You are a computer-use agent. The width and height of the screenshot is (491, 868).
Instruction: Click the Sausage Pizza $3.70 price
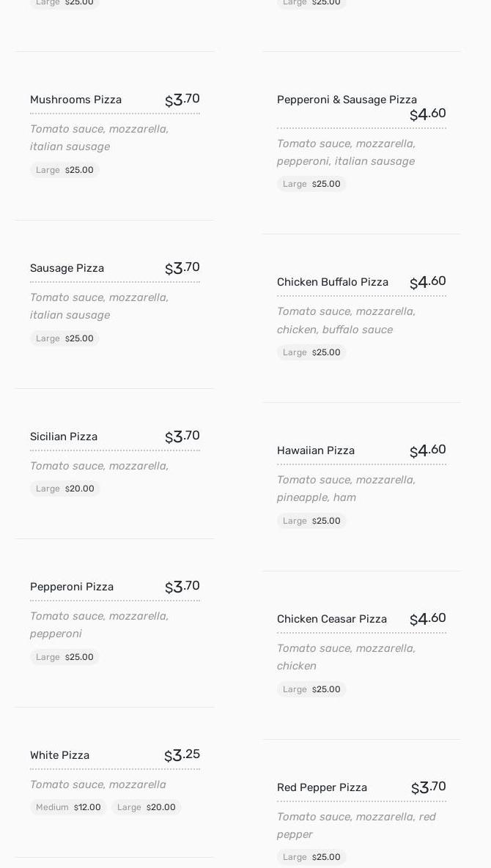182,268
